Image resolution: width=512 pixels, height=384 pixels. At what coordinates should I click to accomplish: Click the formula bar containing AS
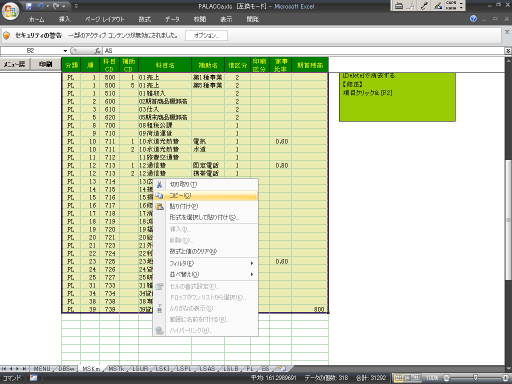coord(303,51)
